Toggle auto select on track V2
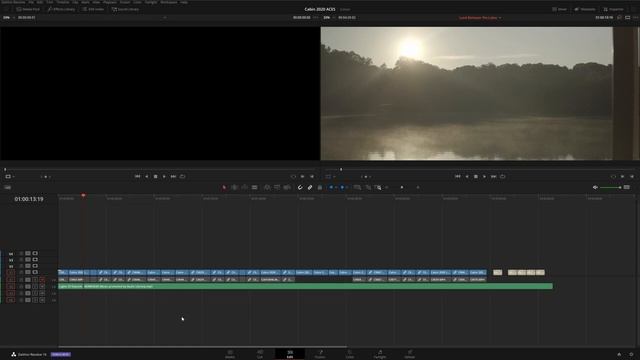Screen dimensions: 640x360 coord(28,266)
